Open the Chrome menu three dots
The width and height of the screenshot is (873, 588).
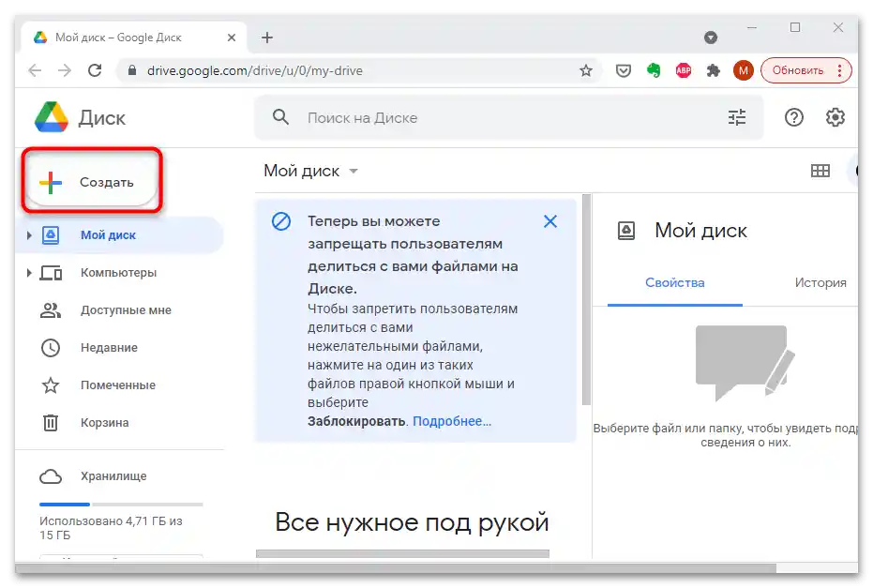(839, 70)
